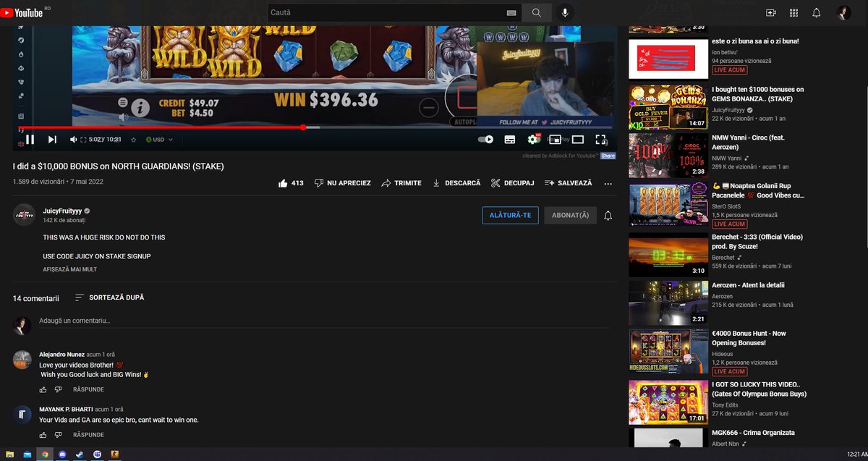Open 'este o zi buna' live video thumbnail

pyautogui.click(x=668, y=58)
